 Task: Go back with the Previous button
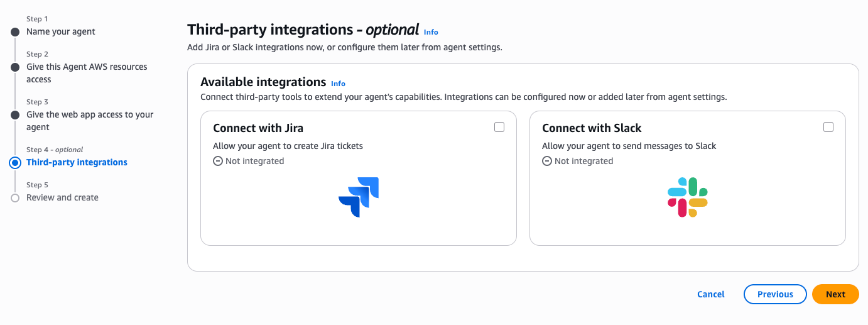[775, 294]
